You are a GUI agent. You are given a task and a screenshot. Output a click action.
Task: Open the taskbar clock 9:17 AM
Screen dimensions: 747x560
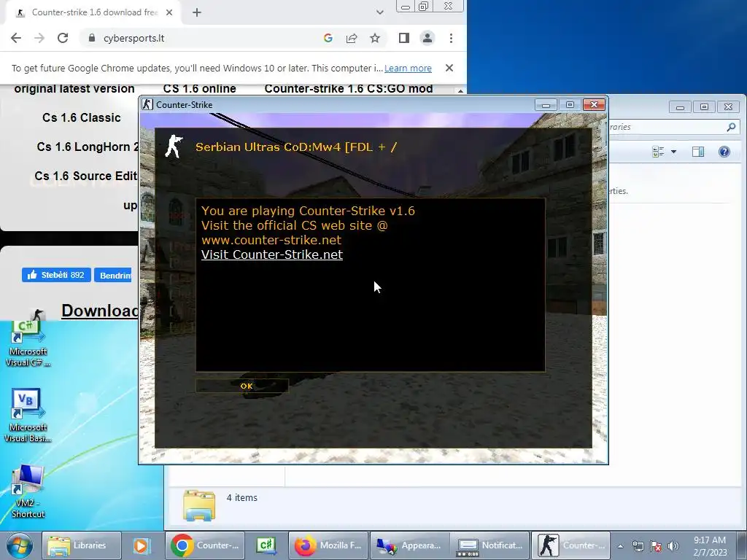coord(710,546)
